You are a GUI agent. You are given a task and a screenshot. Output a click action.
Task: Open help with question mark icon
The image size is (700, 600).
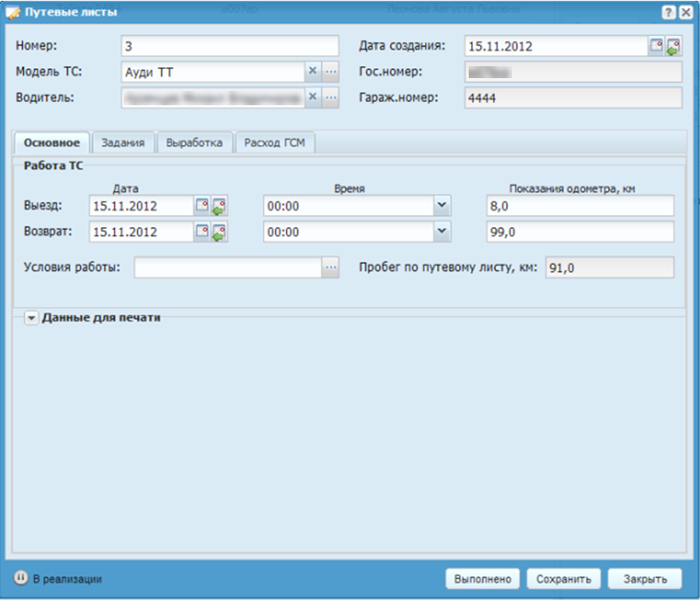[x=668, y=12]
